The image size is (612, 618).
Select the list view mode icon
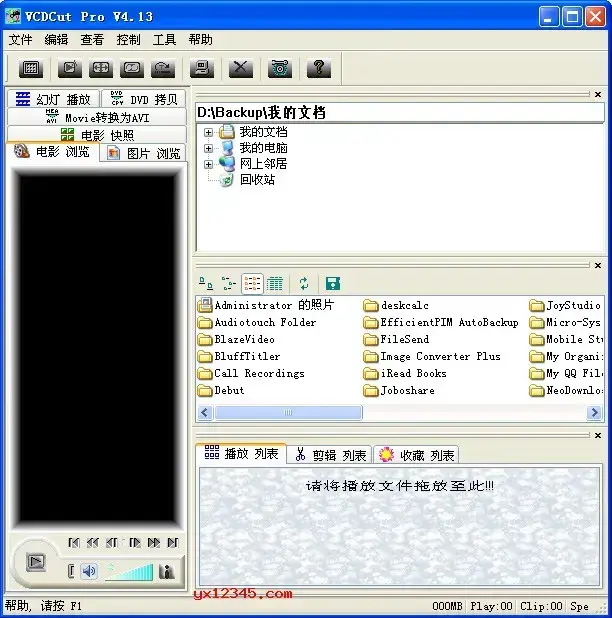(x=252, y=283)
